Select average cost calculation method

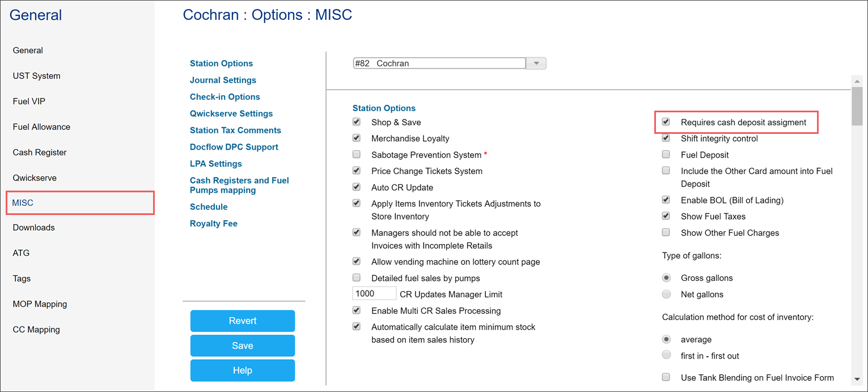[667, 339]
